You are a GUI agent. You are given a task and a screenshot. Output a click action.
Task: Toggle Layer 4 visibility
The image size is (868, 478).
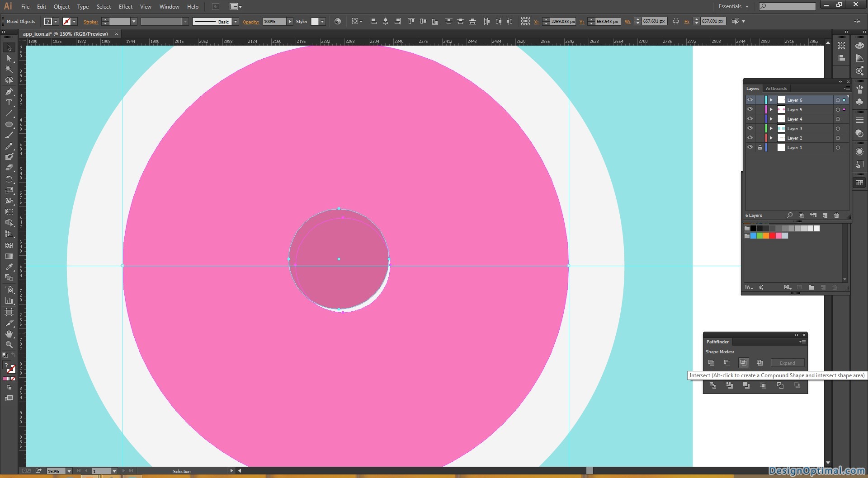750,119
